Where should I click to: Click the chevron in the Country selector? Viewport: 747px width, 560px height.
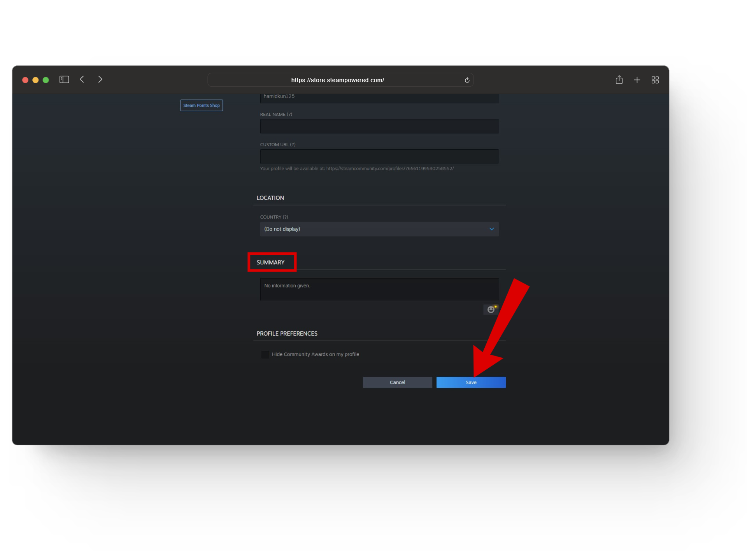tap(491, 229)
